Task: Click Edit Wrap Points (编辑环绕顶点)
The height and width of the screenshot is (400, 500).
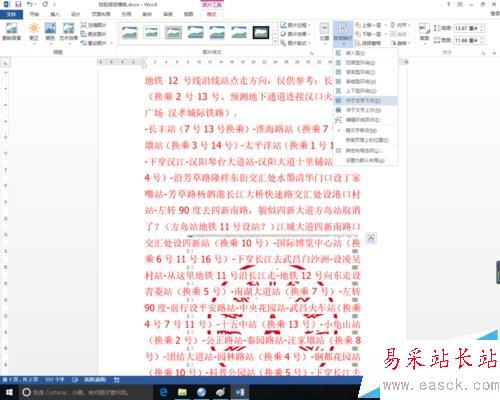Action: click(366, 120)
